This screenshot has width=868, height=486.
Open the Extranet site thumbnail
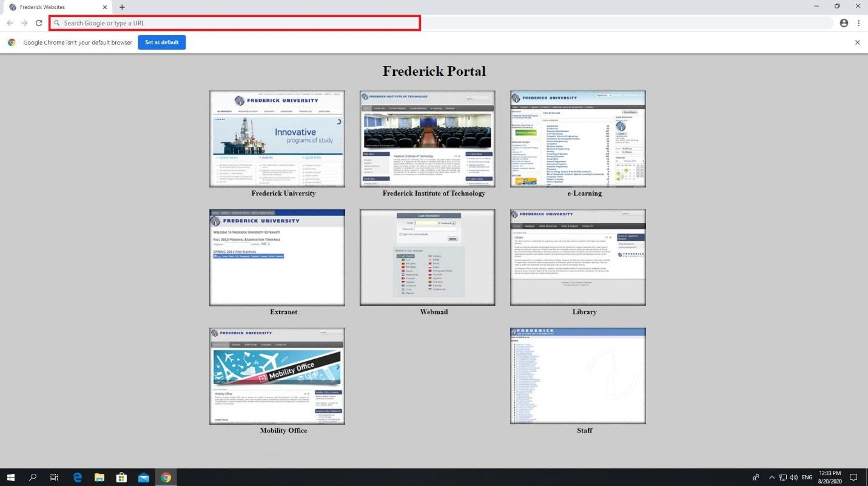pos(277,257)
